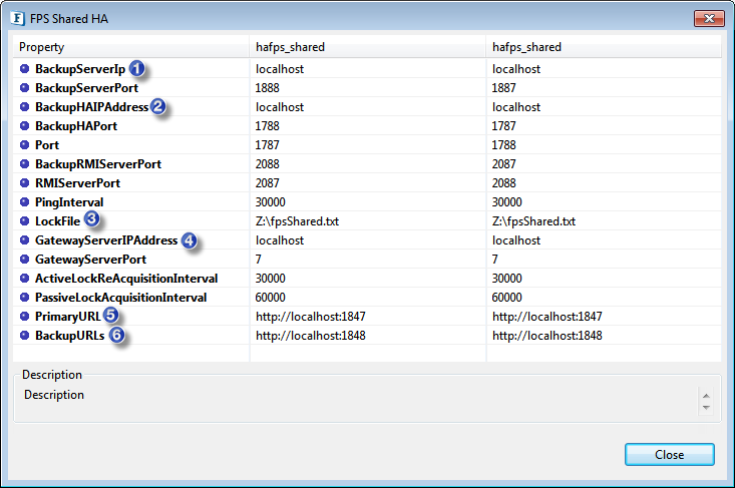Screen dimensions: 735x488
Task: Select the BackupServerPort property name
Action: click(x=87, y=88)
